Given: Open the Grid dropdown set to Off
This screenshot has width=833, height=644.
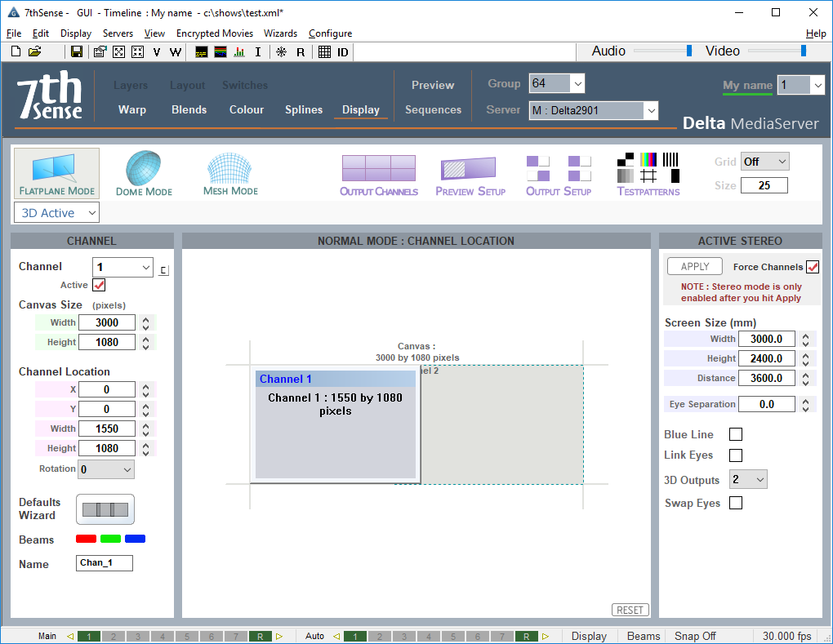Looking at the screenshot, I should 765,162.
